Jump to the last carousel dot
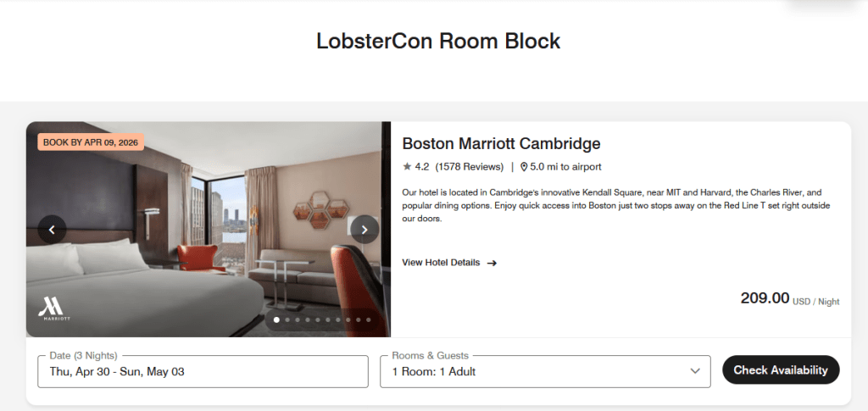The width and height of the screenshot is (868, 411). (x=369, y=319)
